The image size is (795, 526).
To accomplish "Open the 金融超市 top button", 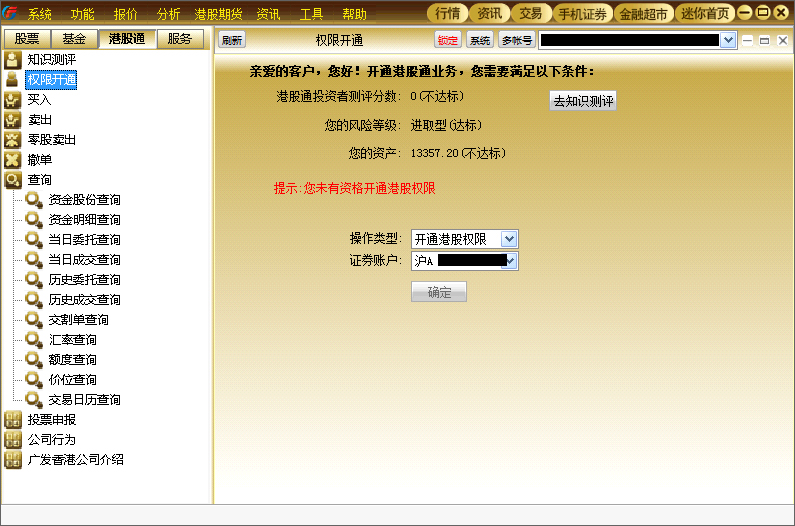I will [643, 14].
